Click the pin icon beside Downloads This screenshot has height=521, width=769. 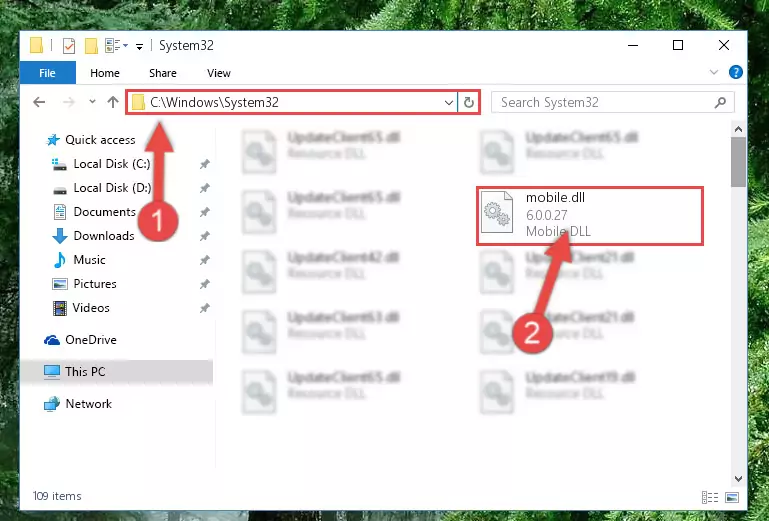click(x=205, y=236)
